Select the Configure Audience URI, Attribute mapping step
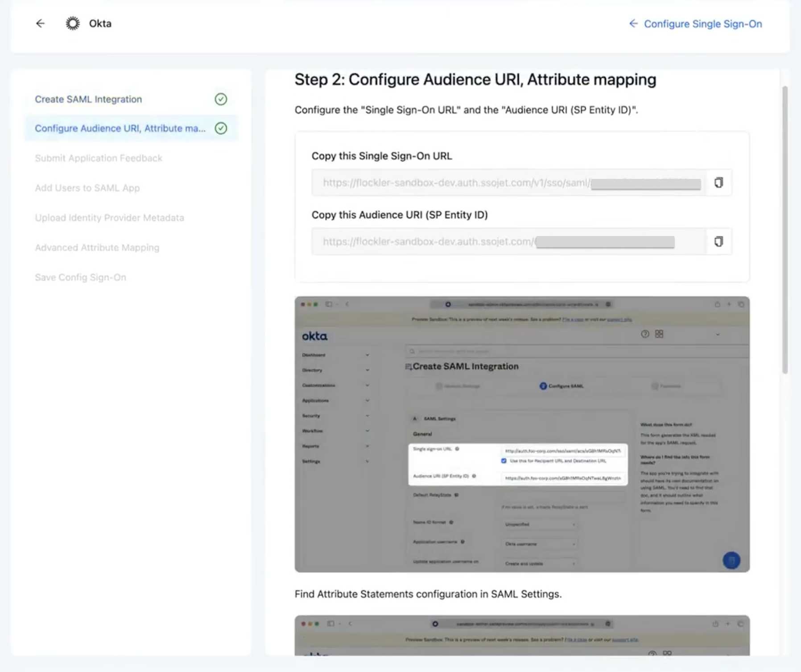The image size is (801, 672). [131, 129]
